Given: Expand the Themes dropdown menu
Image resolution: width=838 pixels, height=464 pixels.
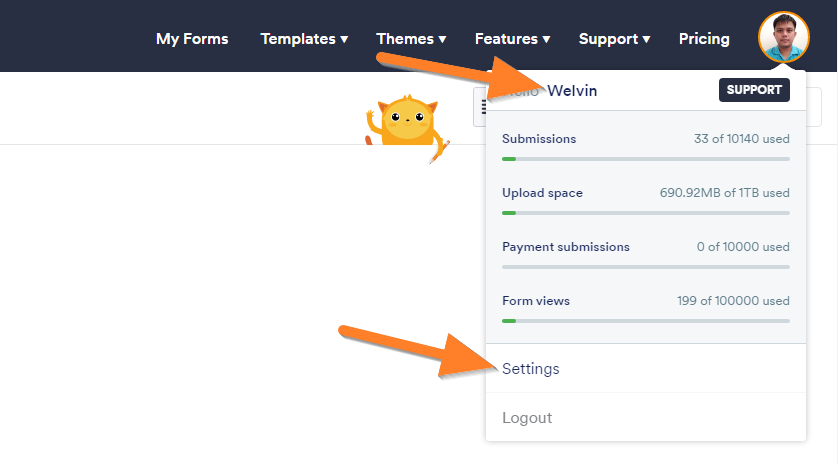Looking at the screenshot, I should (411, 39).
